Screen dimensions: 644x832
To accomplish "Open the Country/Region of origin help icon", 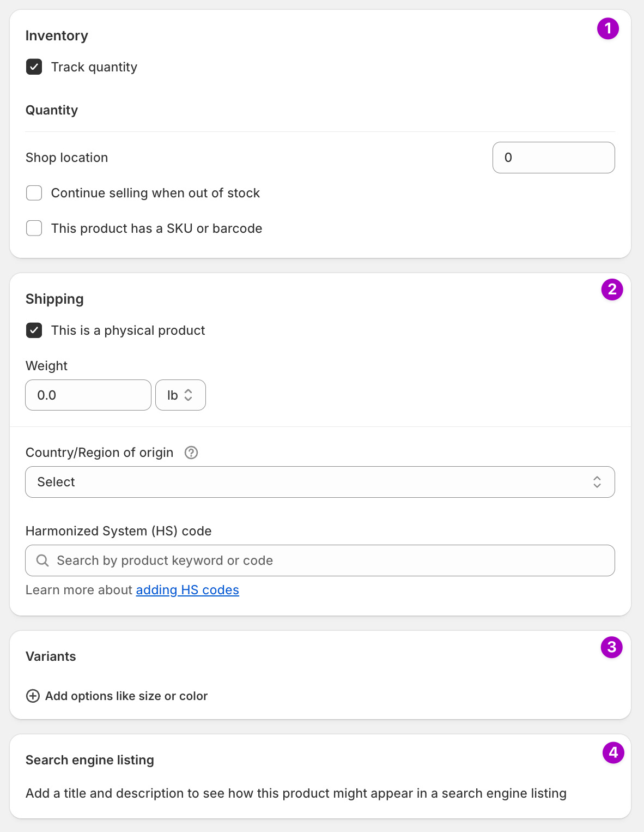I will coord(191,453).
